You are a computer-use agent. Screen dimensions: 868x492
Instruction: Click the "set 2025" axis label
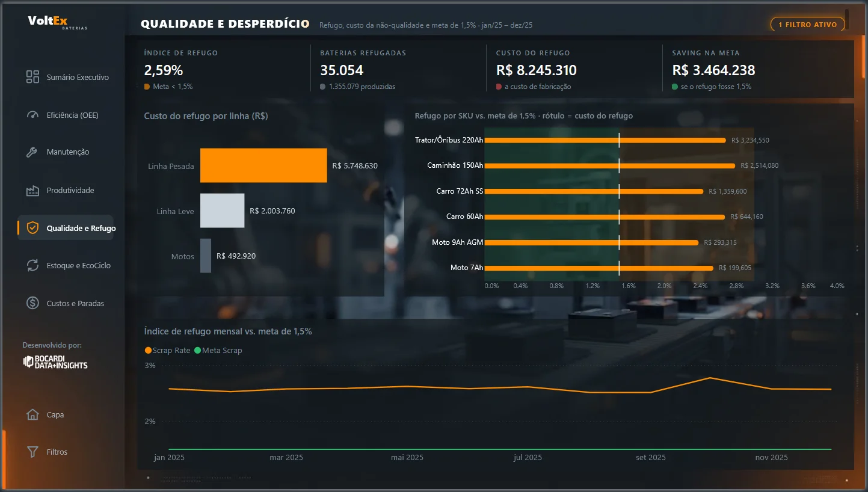point(651,458)
